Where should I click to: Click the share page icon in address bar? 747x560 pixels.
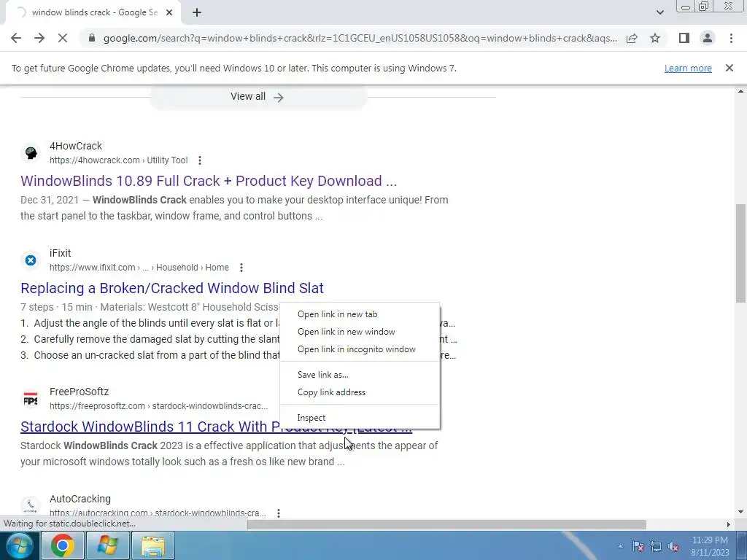click(632, 38)
